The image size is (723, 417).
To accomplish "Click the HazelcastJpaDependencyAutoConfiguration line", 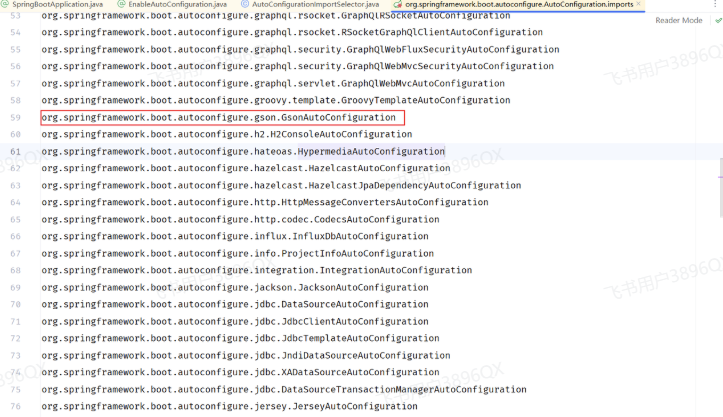I will (x=281, y=185).
